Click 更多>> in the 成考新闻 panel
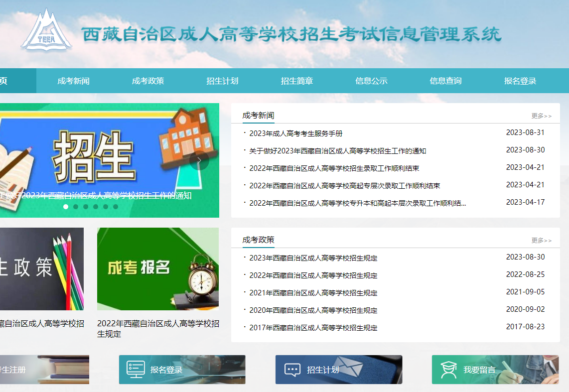Screen dimensions: 569x392 click(542, 116)
